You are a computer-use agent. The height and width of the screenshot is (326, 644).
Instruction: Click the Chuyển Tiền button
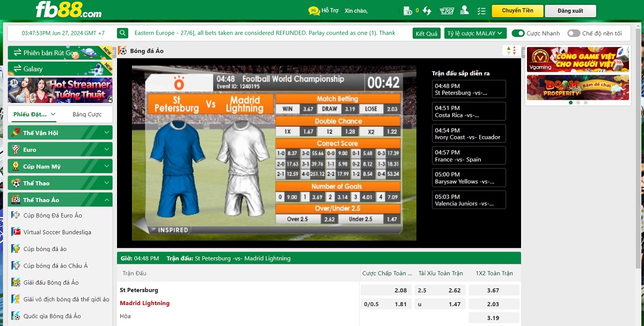pyautogui.click(x=517, y=11)
